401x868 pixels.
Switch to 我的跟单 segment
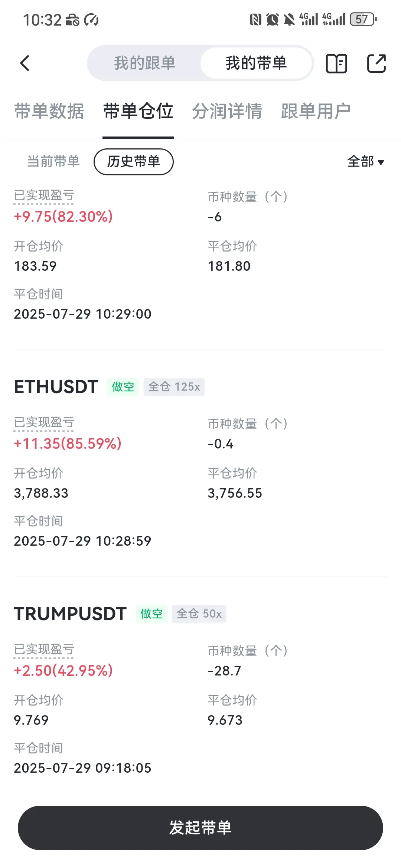coord(144,63)
